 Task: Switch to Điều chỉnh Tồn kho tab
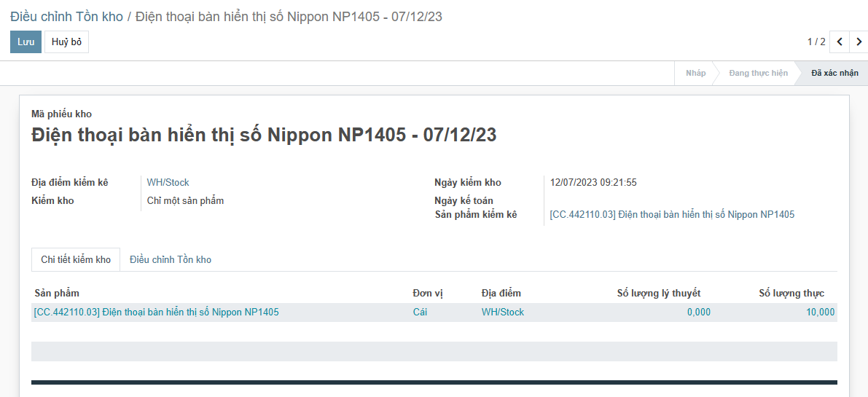(171, 260)
